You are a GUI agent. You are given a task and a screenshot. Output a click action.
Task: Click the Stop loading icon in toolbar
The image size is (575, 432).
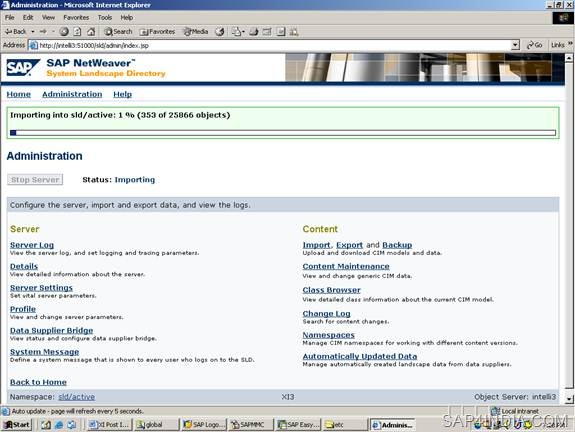click(64, 32)
